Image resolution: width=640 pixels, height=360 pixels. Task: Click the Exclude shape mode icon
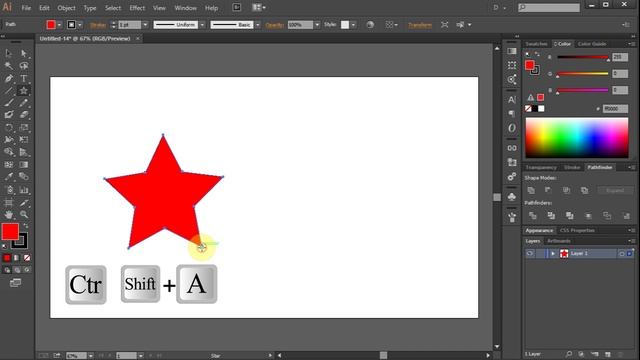coord(584,190)
